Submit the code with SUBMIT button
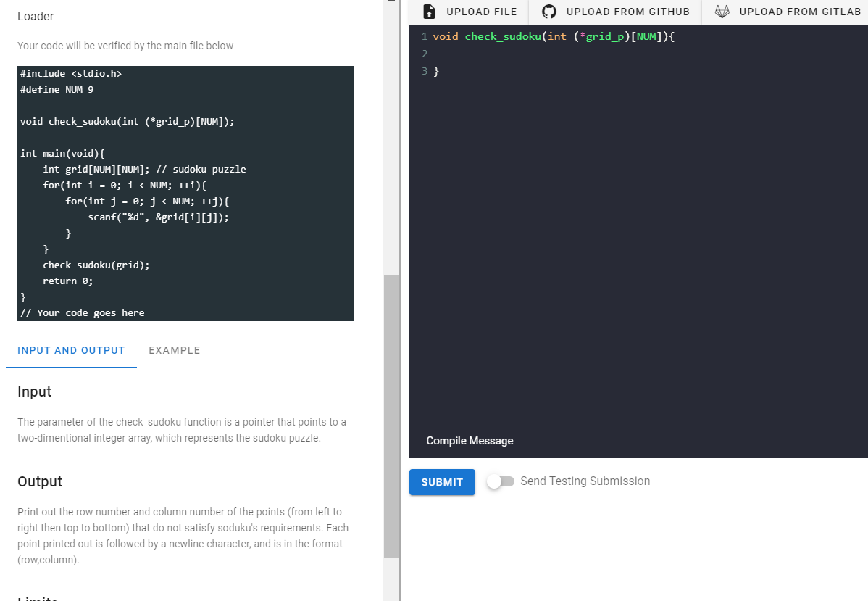The height and width of the screenshot is (601, 868). click(442, 482)
